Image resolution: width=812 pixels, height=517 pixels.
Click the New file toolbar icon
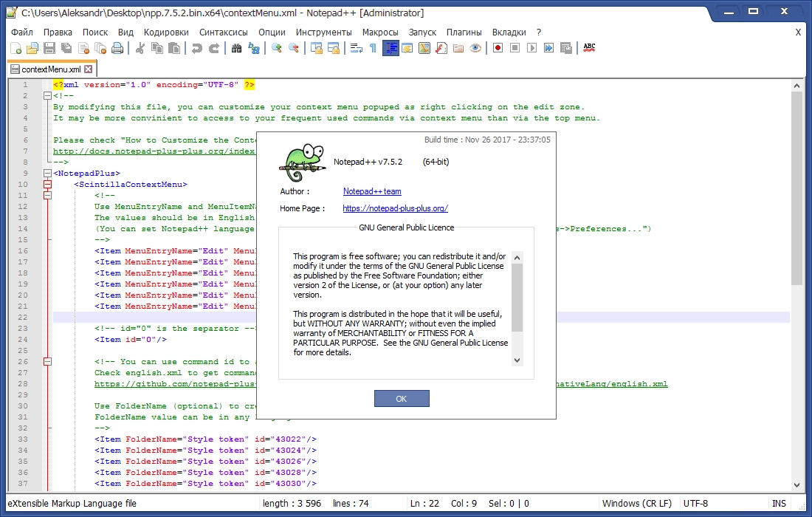coord(16,48)
